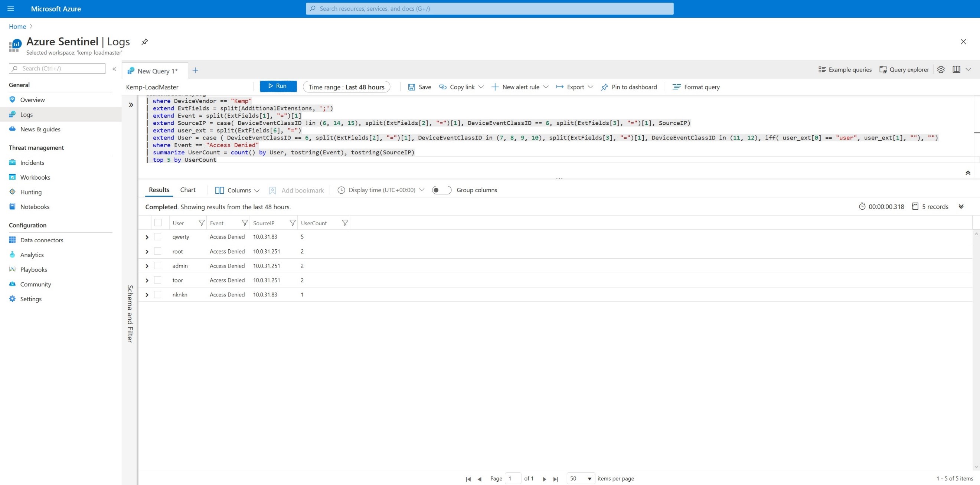This screenshot has width=980, height=485.
Task: Open the query settings gear icon
Action: point(940,70)
